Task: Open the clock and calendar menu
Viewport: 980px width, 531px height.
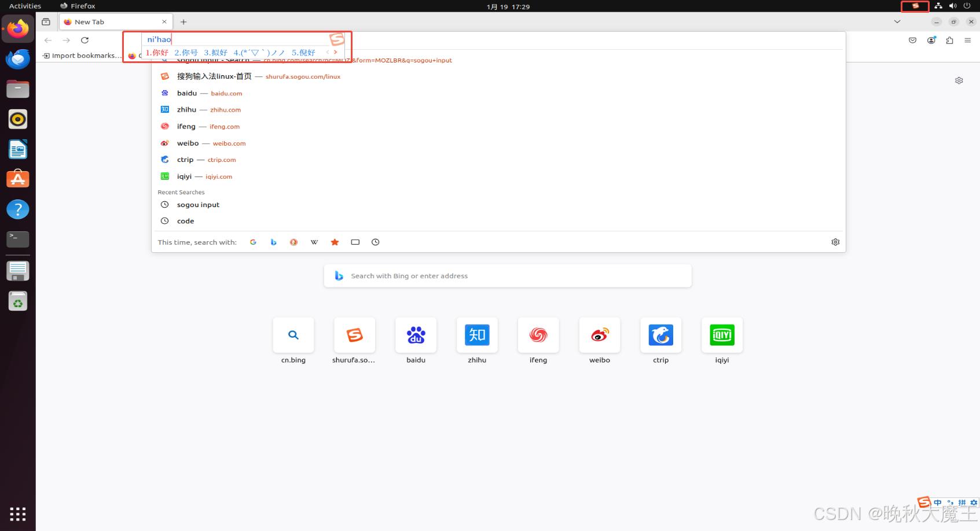Action: pos(508,6)
